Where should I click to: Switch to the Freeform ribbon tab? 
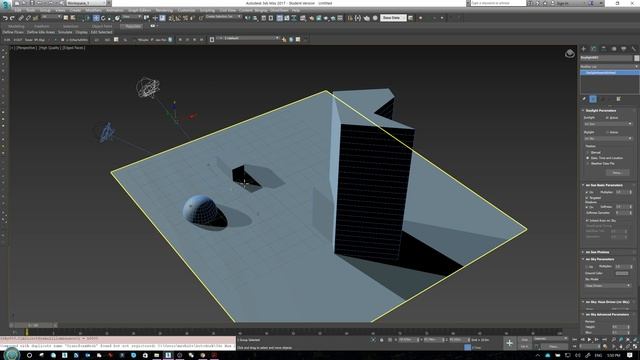coord(42,26)
